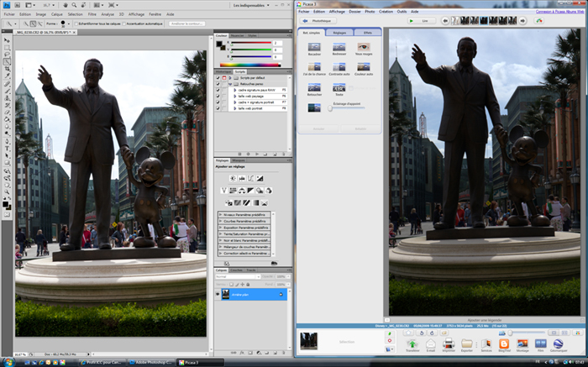This screenshot has height=367, width=588.
Task: Click the Géomarquer globe icon
Action: 559,343
